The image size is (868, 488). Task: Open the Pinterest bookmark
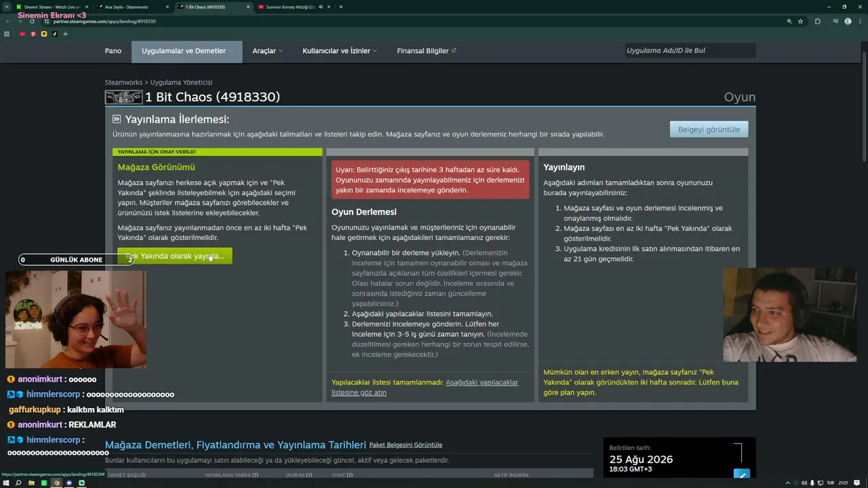tap(33, 34)
